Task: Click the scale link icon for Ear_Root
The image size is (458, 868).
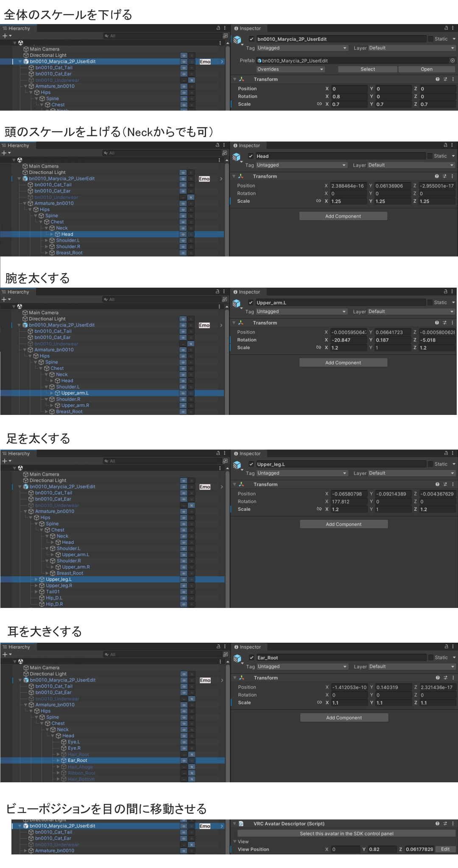Action: coord(319,703)
